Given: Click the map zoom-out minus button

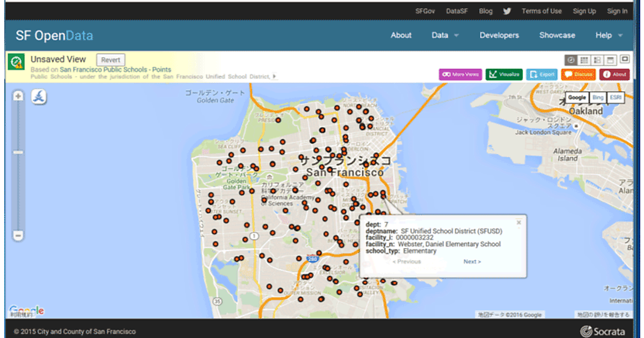Looking at the screenshot, I should [x=18, y=235].
